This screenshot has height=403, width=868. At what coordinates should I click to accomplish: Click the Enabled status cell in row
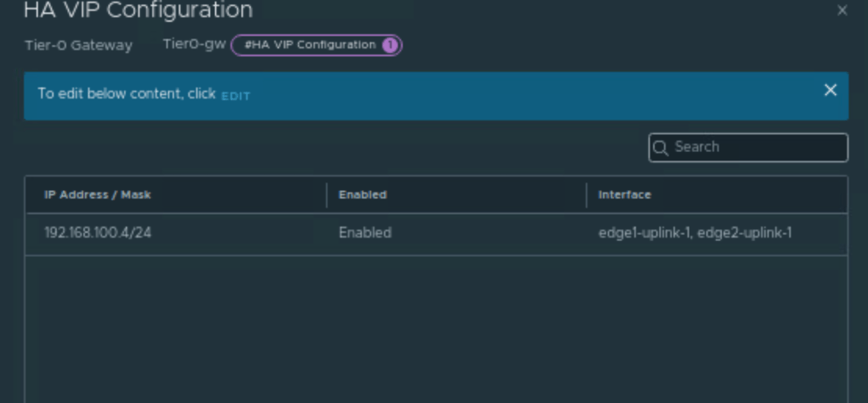pos(365,233)
